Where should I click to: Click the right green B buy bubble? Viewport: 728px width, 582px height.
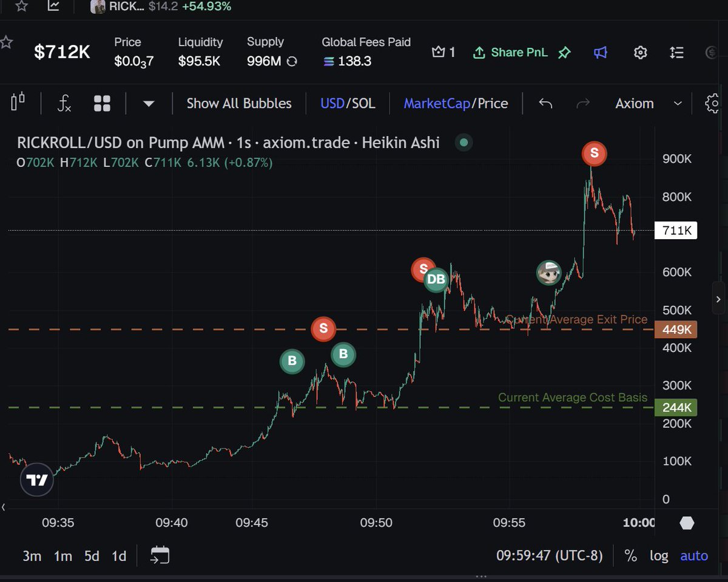(343, 354)
